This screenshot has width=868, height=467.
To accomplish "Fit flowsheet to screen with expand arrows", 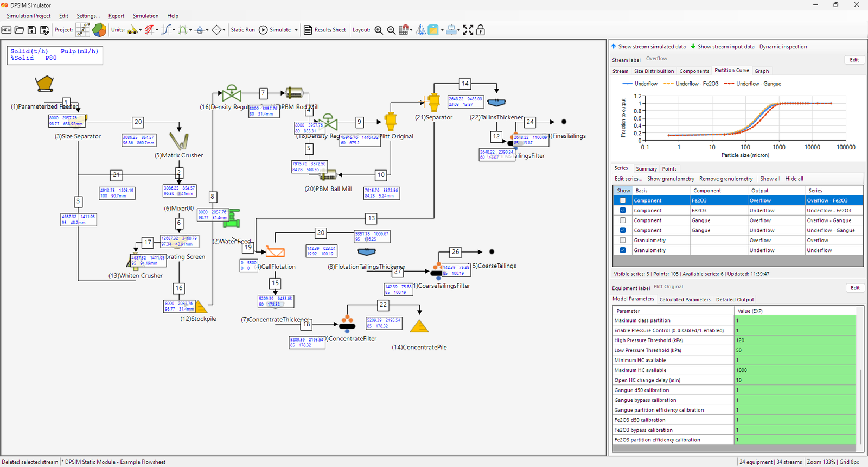I will (x=468, y=30).
